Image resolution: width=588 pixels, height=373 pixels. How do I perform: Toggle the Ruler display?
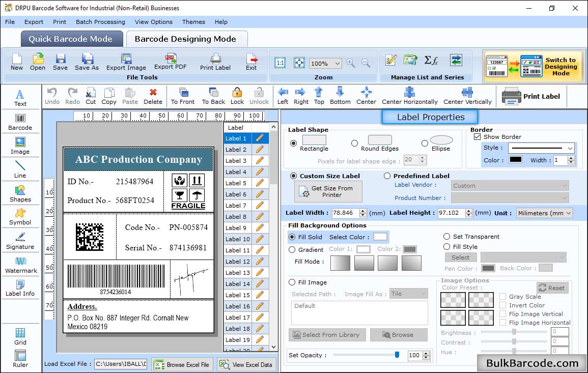click(20, 359)
